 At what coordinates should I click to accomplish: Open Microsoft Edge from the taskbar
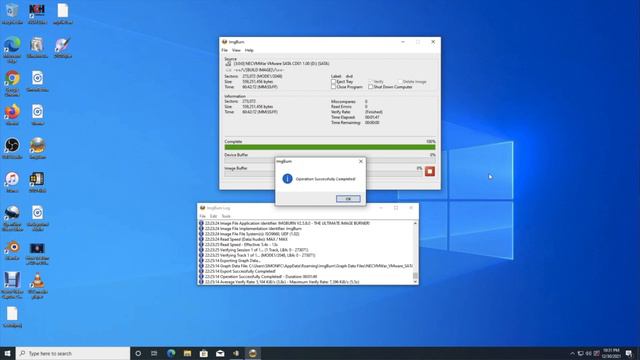pos(171,353)
